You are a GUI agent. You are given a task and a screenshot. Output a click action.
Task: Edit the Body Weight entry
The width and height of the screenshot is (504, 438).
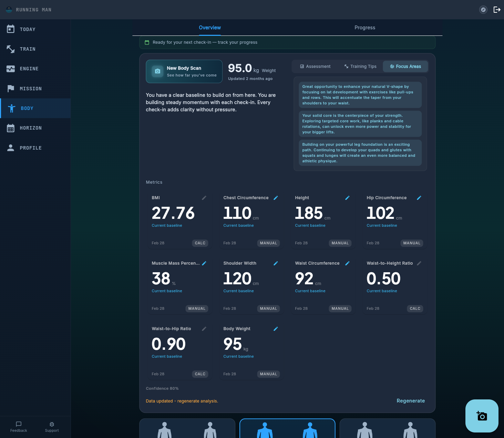[276, 329]
